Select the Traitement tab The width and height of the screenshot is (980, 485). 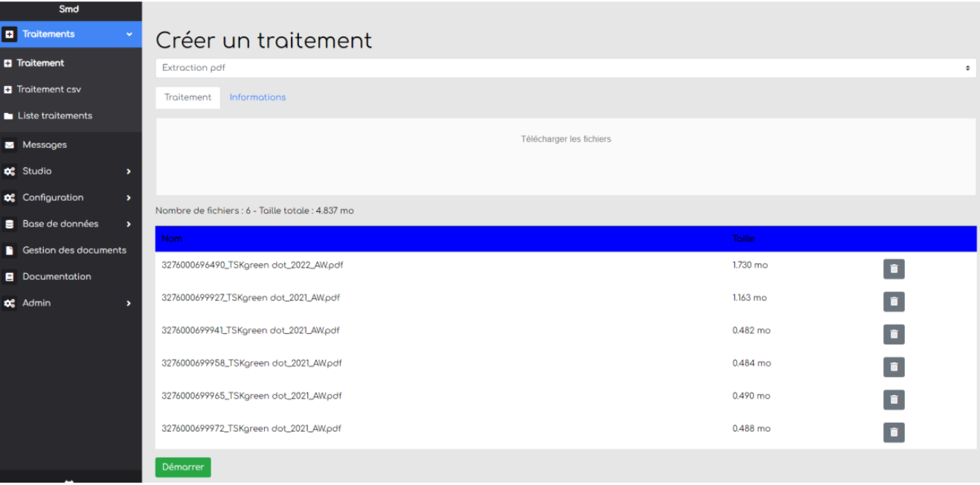click(x=188, y=97)
